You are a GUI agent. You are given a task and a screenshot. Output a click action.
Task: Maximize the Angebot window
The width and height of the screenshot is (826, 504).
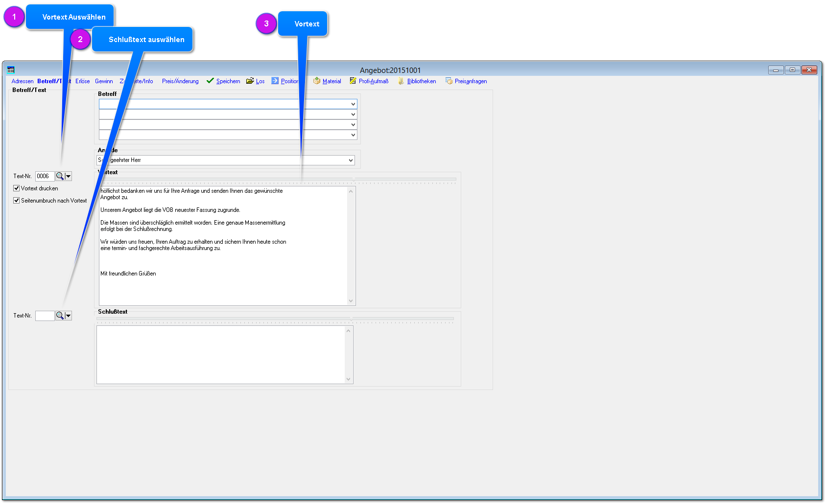coord(792,70)
